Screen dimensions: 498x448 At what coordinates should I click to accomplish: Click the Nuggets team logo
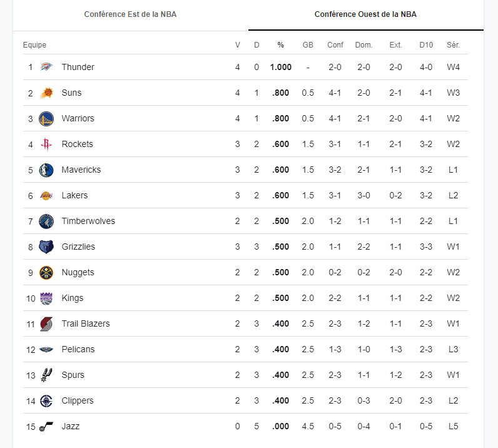pos(46,272)
